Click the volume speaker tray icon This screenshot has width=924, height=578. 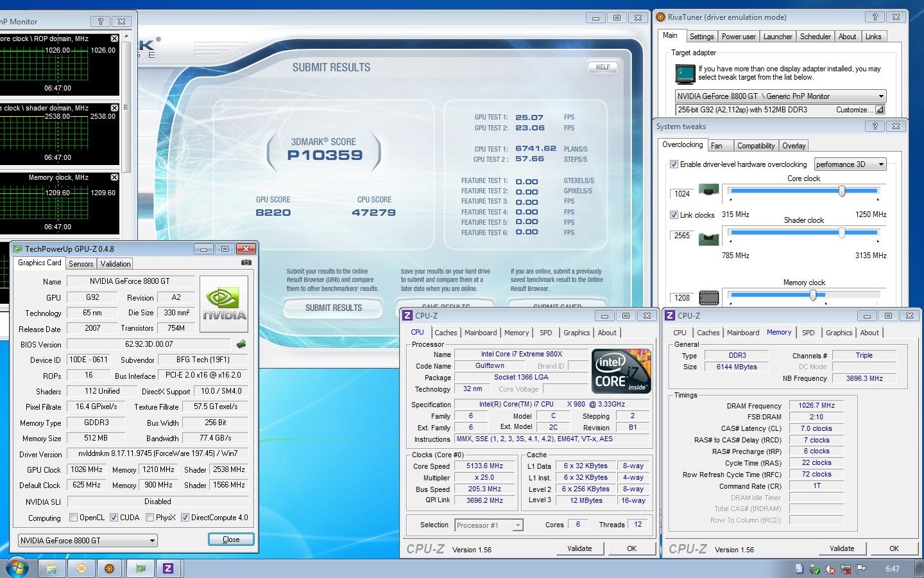830,569
